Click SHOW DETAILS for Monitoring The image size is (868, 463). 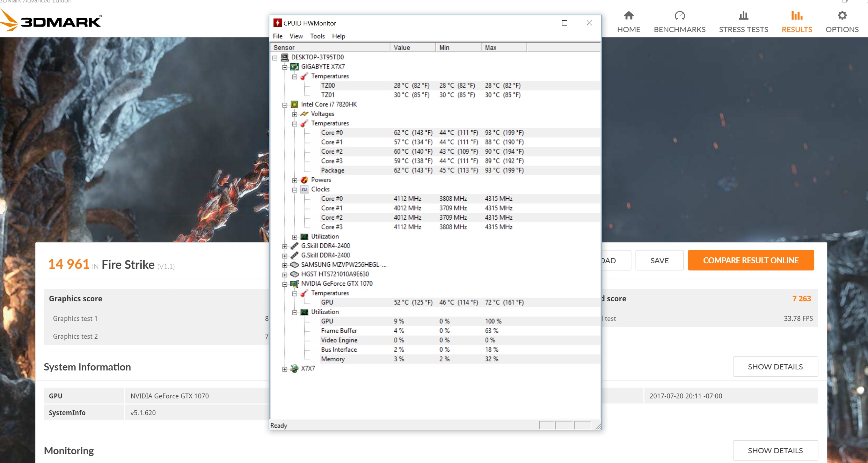775,450
